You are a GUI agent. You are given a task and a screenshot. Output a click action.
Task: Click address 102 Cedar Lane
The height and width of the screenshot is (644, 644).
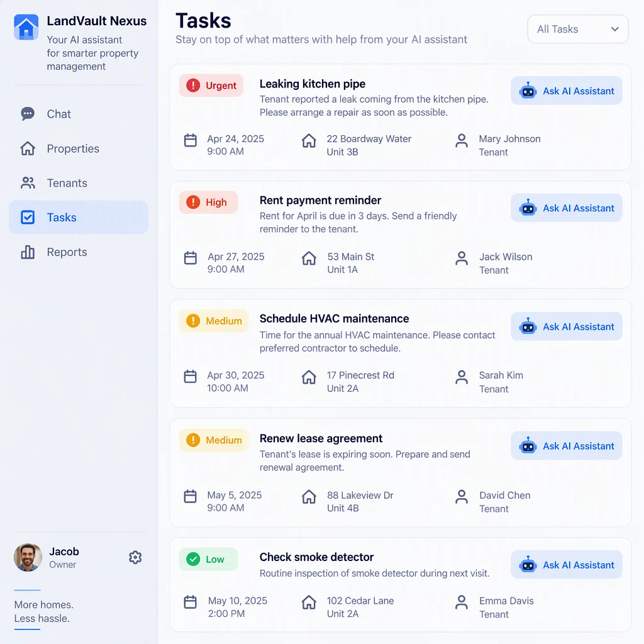click(360, 601)
